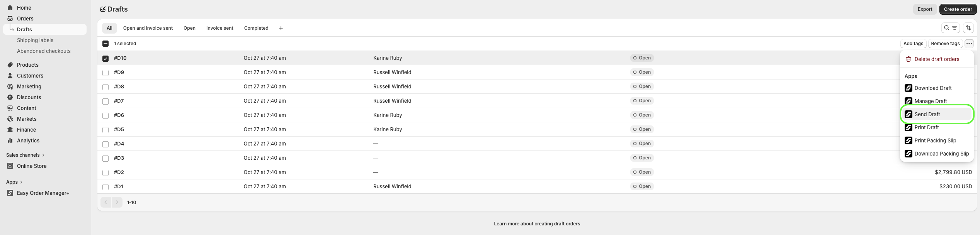Open the sort order icon
The image size is (980, 235).
tap(968, 28)
